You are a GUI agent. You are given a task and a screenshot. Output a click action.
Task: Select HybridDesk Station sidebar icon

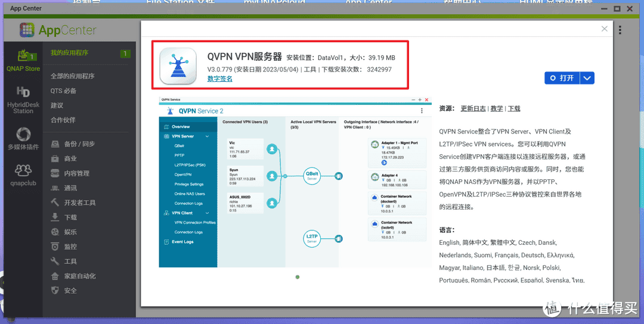pyautogui.click(x=23, y=99)
